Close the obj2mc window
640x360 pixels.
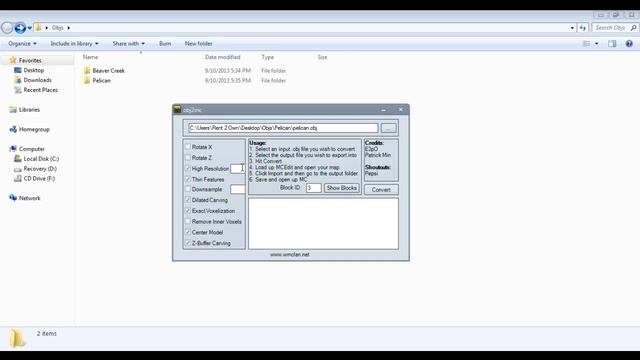(401, 110)
